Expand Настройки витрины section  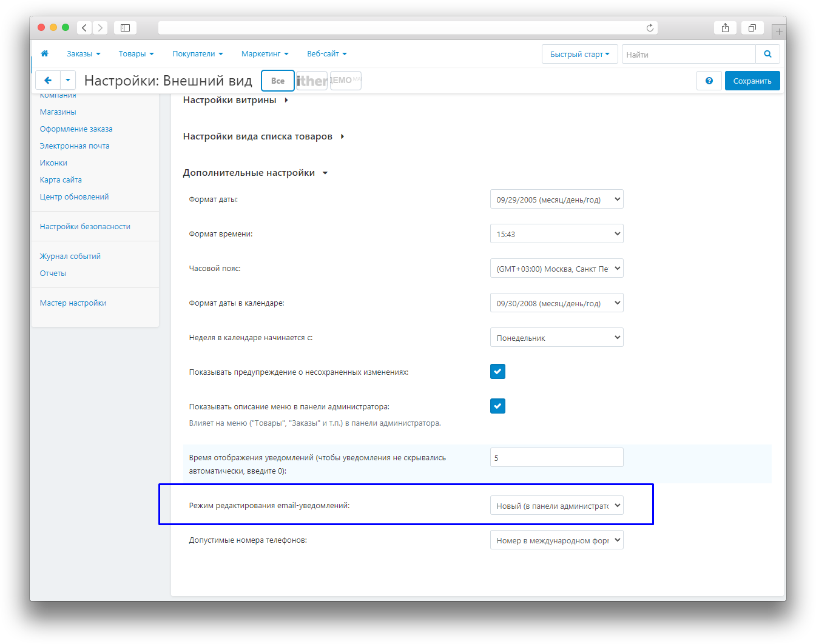(235, 100)
